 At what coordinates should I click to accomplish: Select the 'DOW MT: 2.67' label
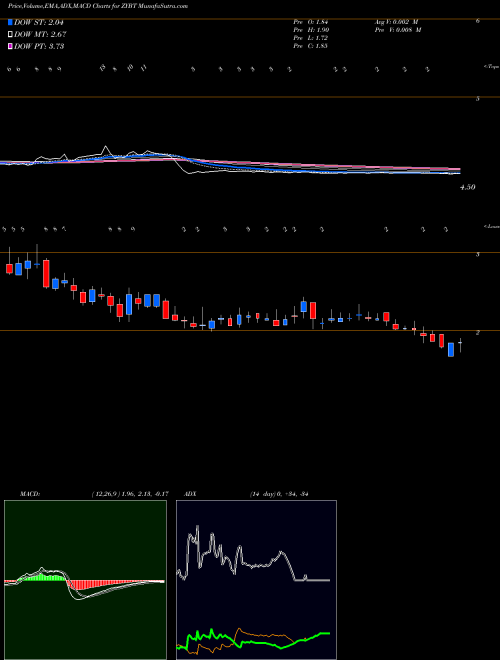pos(40,35)
